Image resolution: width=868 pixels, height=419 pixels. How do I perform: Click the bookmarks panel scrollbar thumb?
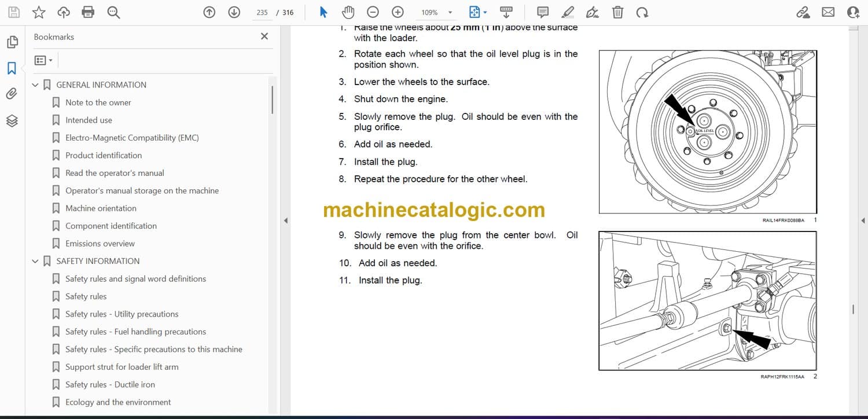(272, 100)
